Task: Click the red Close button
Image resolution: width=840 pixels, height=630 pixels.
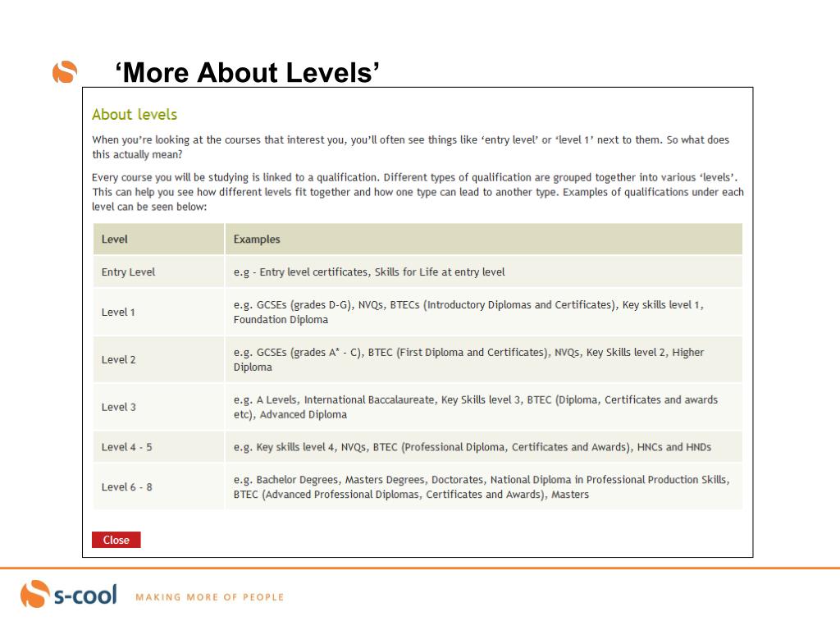Action: tap(116, 540)
